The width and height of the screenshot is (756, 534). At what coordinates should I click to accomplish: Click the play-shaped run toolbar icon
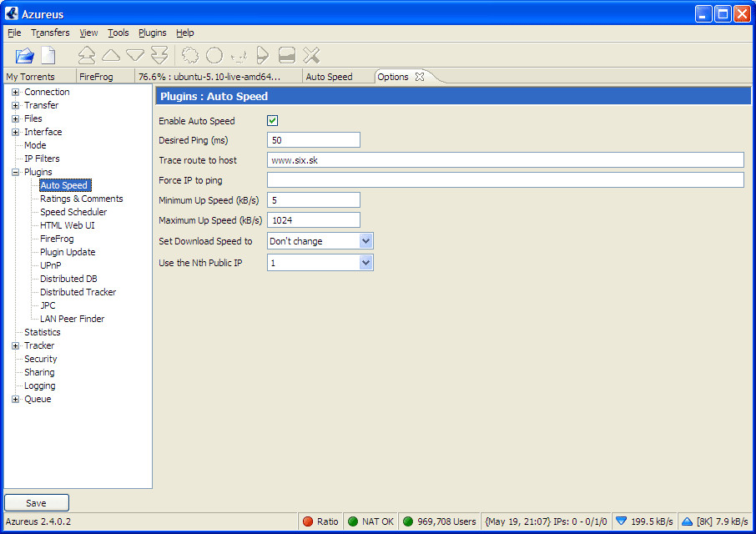click(x=262, y=55)
